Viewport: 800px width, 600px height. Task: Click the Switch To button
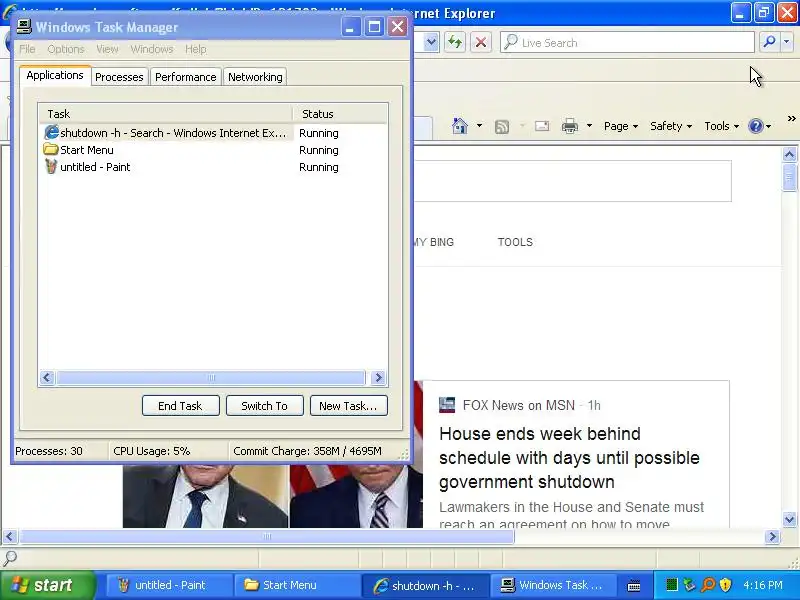pyautogui.click(x=264, y=406)
